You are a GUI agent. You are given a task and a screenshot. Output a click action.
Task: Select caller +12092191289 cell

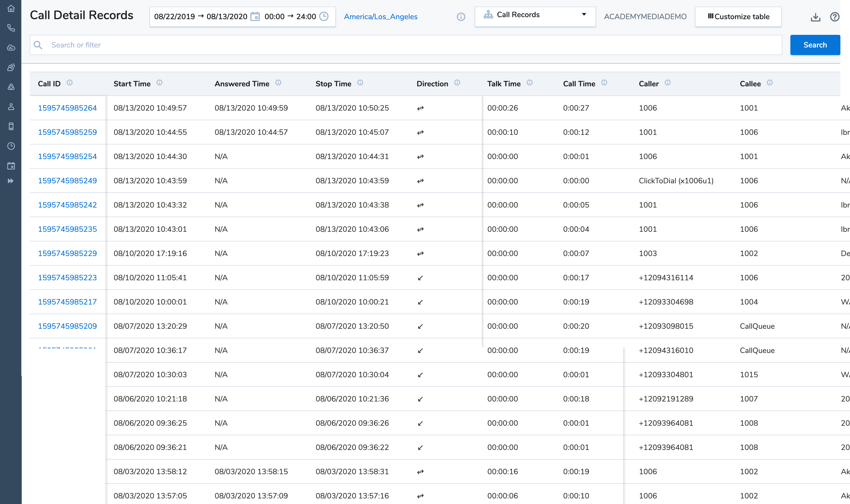click(666, 399)
